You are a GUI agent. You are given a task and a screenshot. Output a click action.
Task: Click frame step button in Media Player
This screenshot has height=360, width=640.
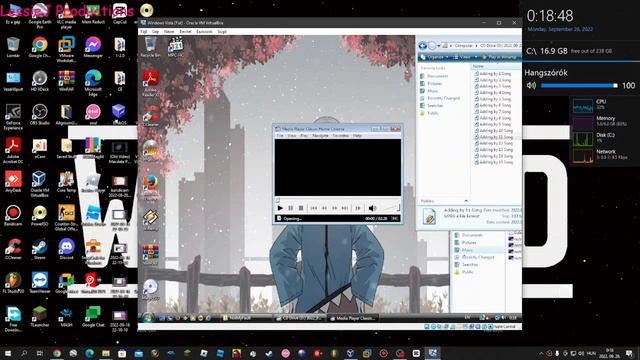click(358, 208)
